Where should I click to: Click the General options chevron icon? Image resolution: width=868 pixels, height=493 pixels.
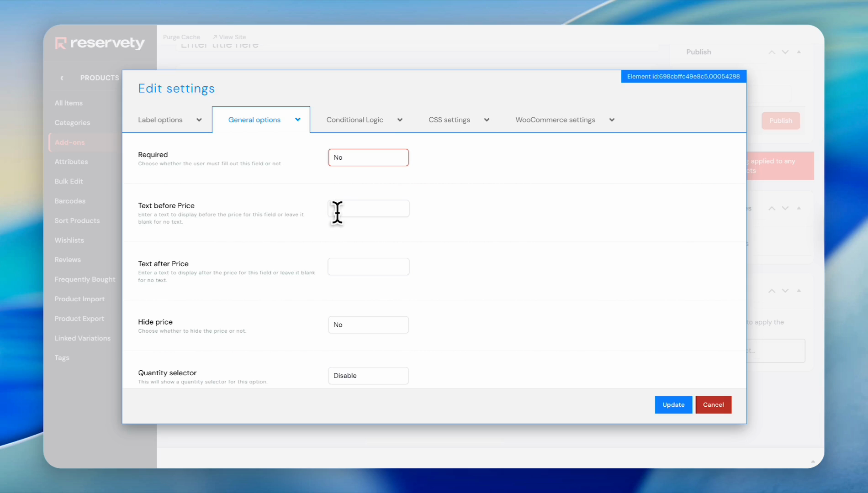(x=298, y=120)
